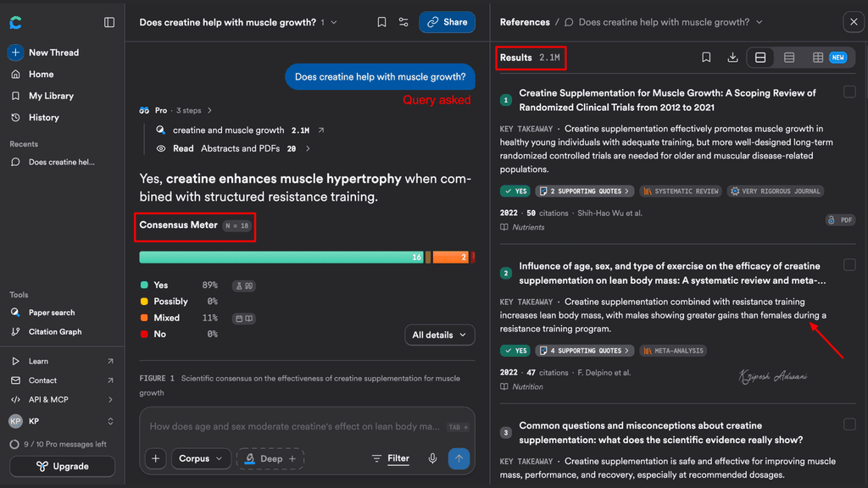The height and width of the screenshot is (488, 868).
Task: Click the follow-up question input field
Action: point(296,427)
